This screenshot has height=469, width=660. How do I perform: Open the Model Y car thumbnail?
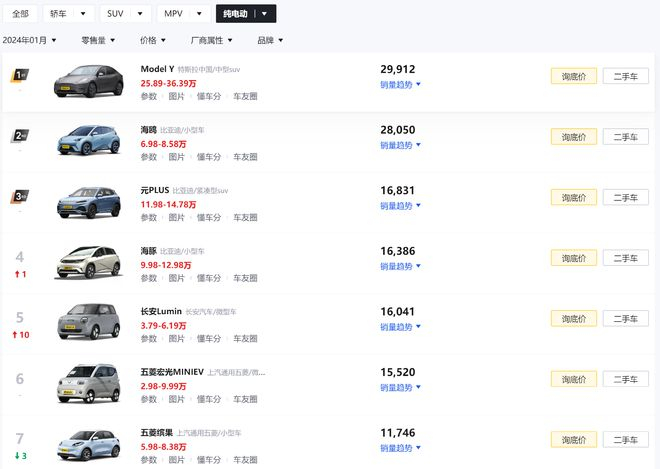pos(88,81)
